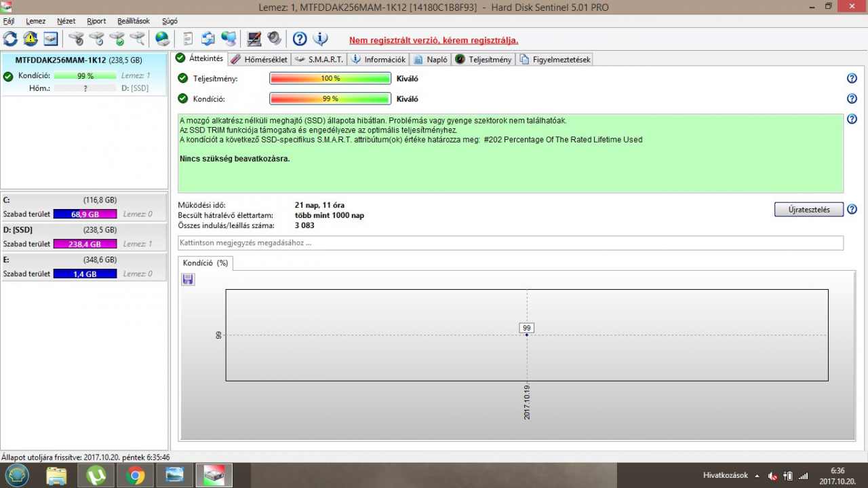Viewport: 868px width, 488px height.
Task: Switch to the Információk tab
Action: coord(378,59)
